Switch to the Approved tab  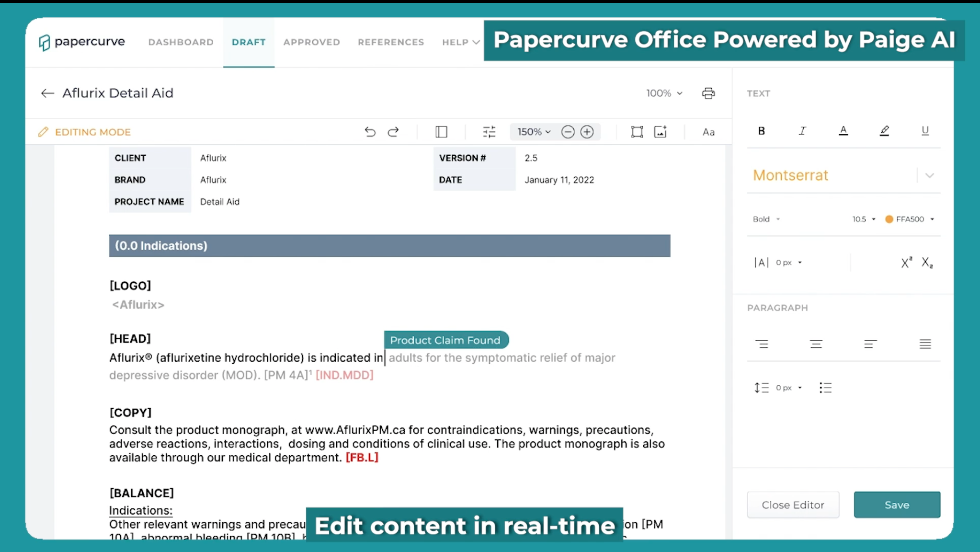point(311,42)
